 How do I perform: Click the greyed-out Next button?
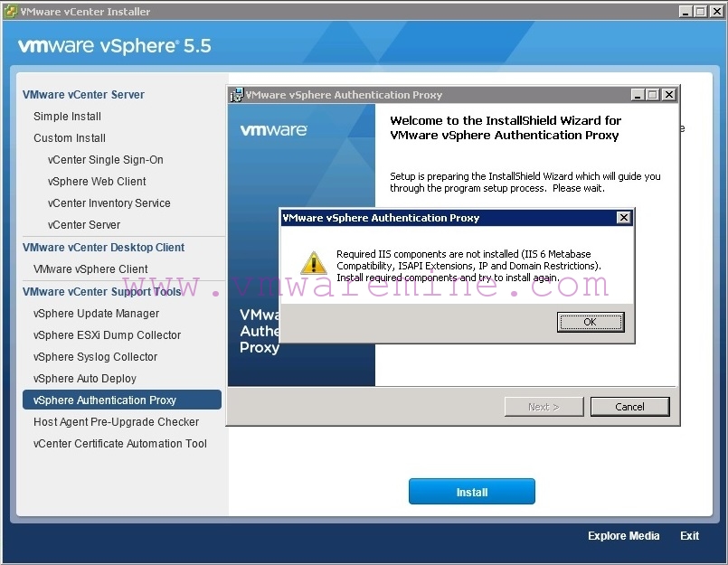pyautogui.click(x=544, y=407)
